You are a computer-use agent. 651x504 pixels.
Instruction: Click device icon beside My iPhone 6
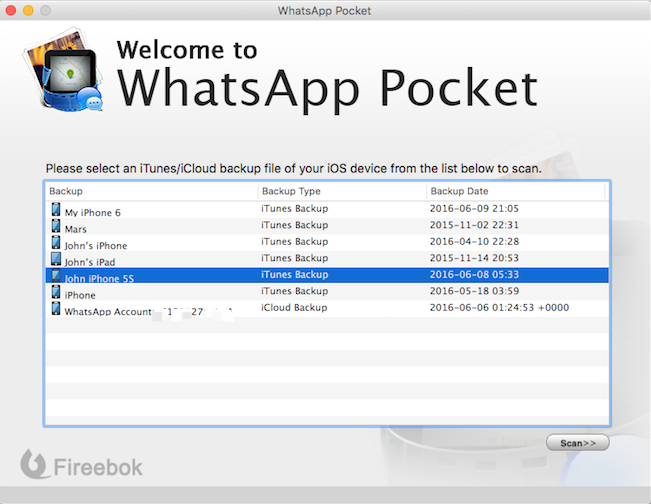56,209
